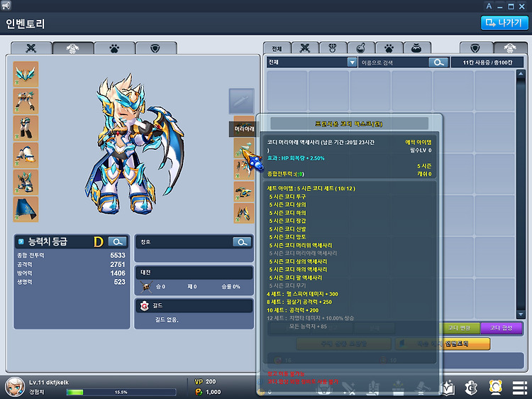Open the paw pet inventory tab
Screen dimensions: 532x399
point(389,48)
